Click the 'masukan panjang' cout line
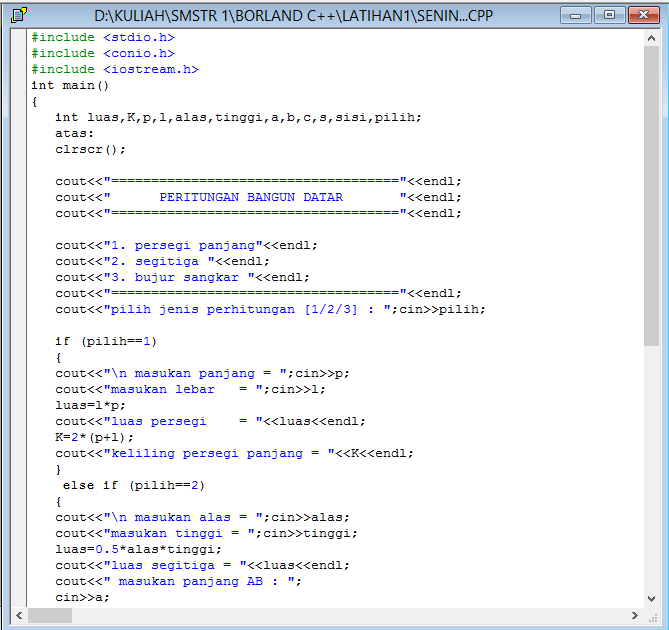 pyautogui.click(x=202, y=373)
